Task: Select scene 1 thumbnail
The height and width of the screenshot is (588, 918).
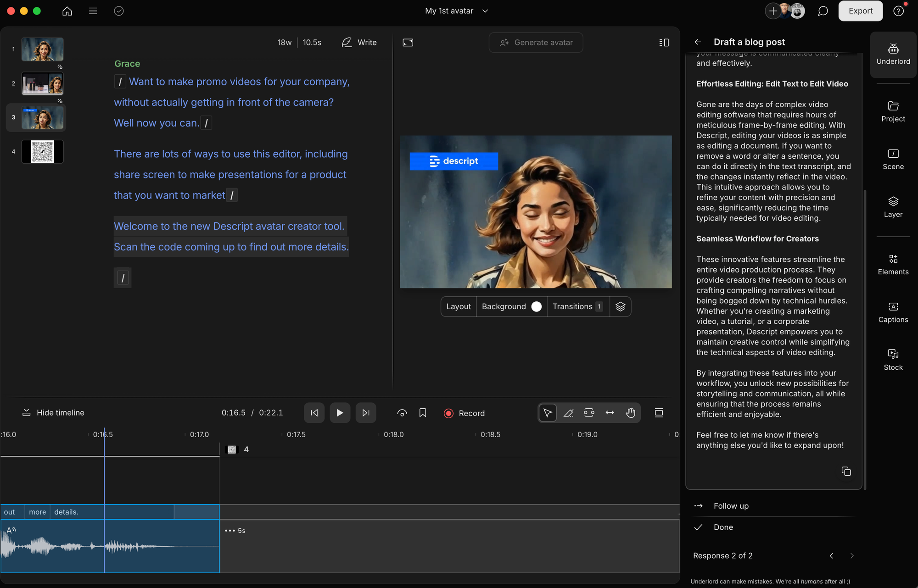Action: point(43,50)
